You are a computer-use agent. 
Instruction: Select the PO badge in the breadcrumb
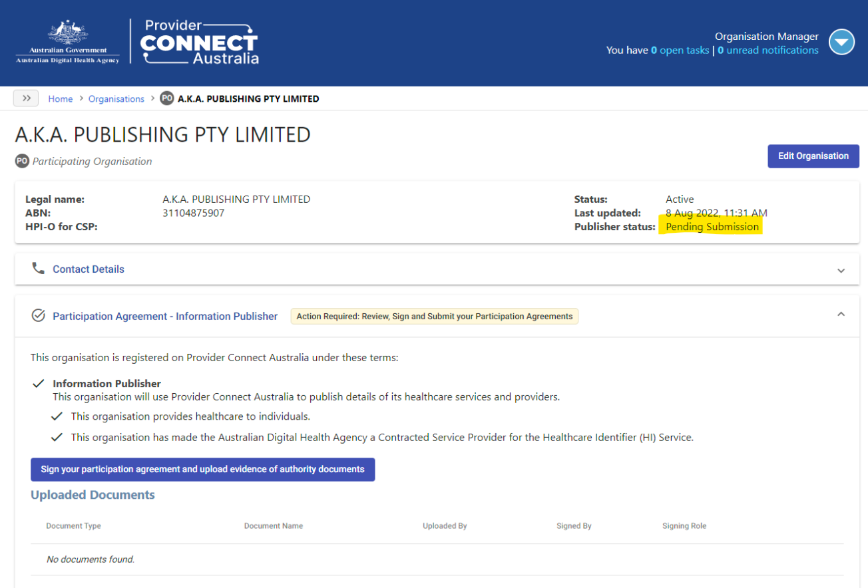(x=166, y=98)
